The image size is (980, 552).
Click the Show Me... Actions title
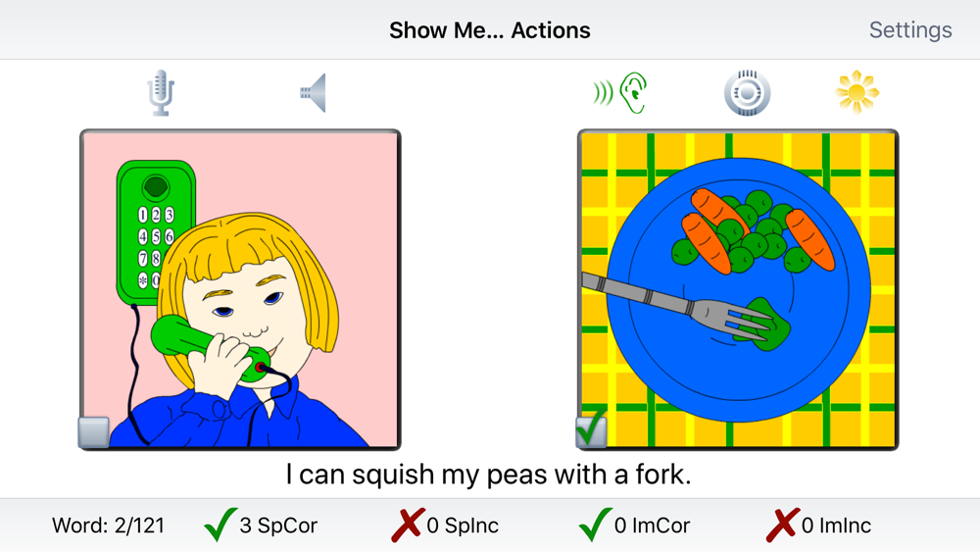point(489,30)
